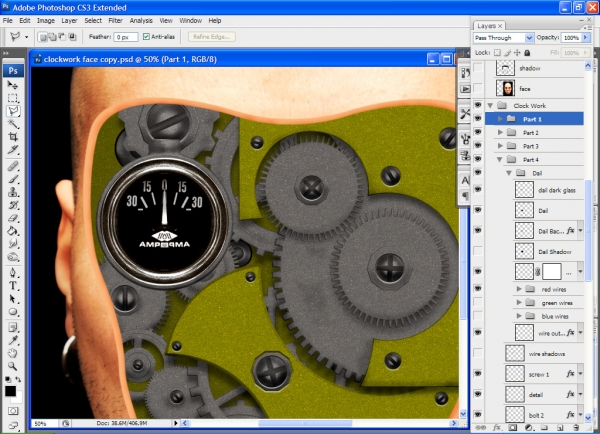The height and width of the screenshot is (434, 600).
Task: Collapse the Clock Work group
Action: 490,105
